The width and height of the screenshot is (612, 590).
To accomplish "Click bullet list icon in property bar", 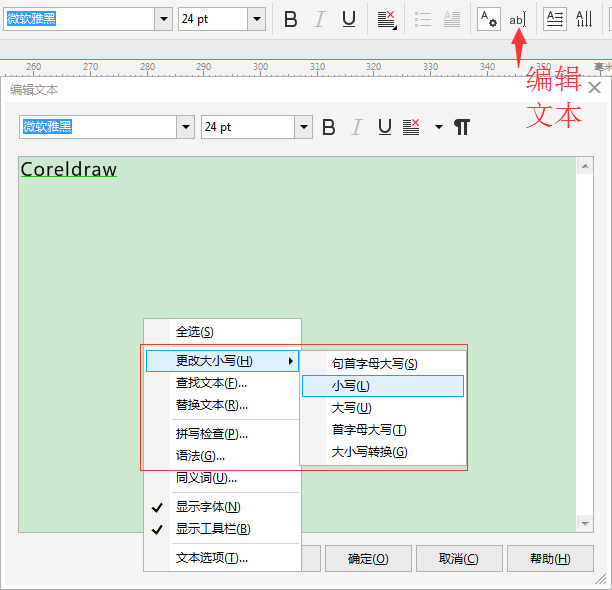I will pos(423,19).
